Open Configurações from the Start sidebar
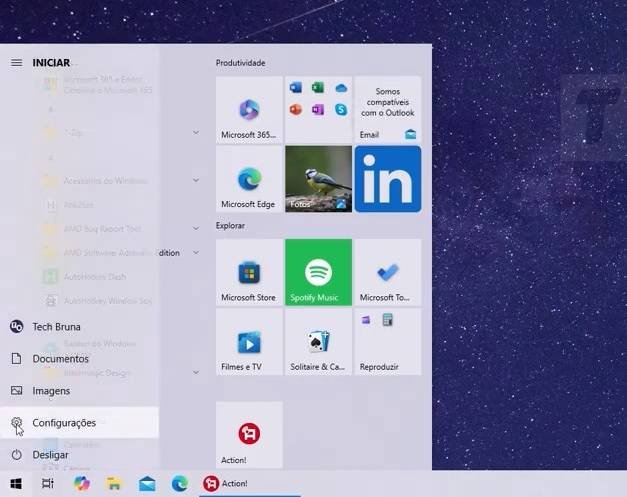Image resolution: width=627 pixels, height=497 pixels. 79,423
